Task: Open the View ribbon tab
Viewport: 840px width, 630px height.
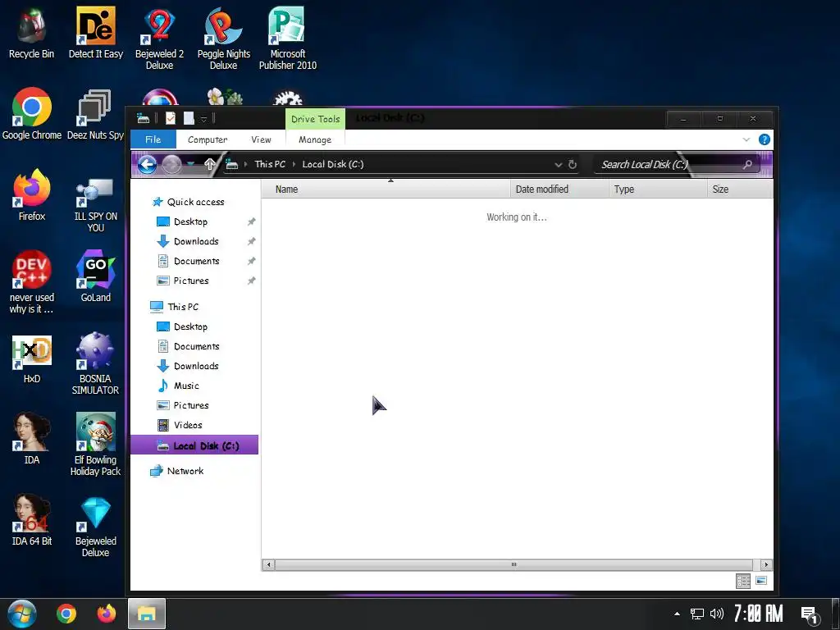Action: coord(261,139)
